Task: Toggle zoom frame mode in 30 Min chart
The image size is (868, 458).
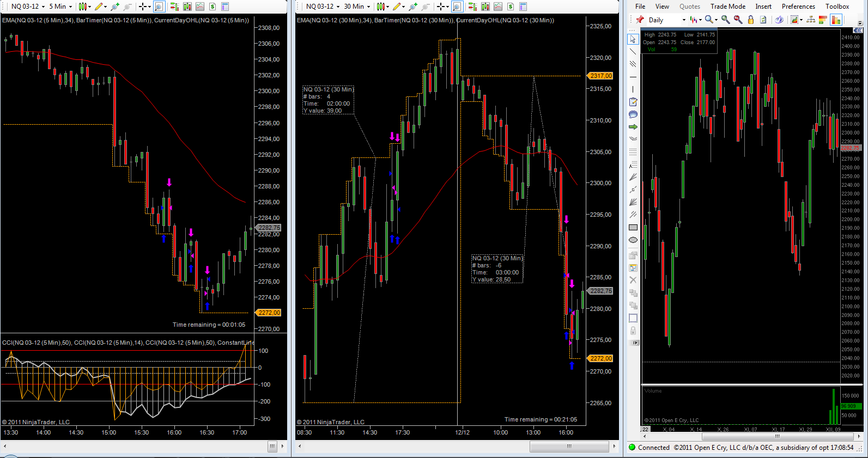Action: pyautogui.click(x=457, y=7)
